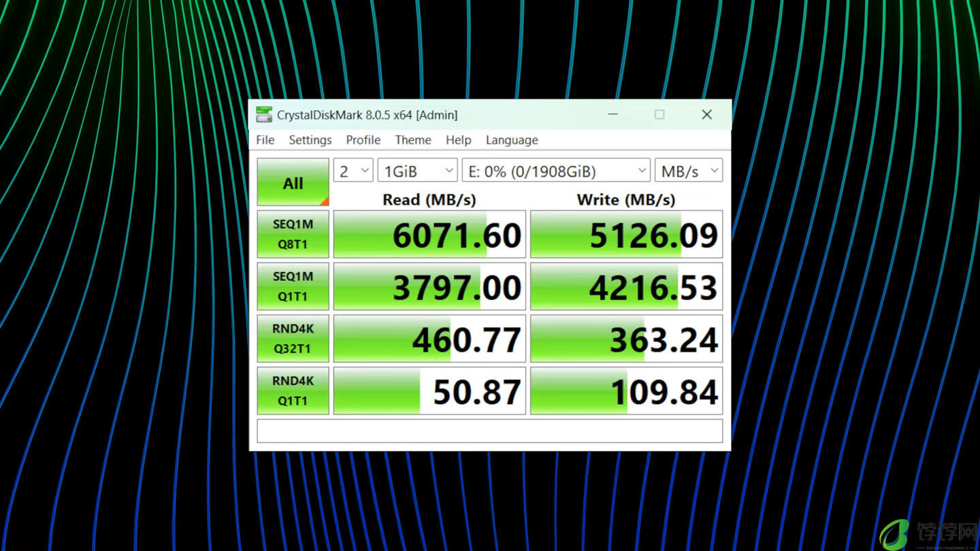The width and height of the screenshot is (980, 551).
Task: Click the empty comment field at the bottom
Action: pyautogui.click(x=490, y=431)
